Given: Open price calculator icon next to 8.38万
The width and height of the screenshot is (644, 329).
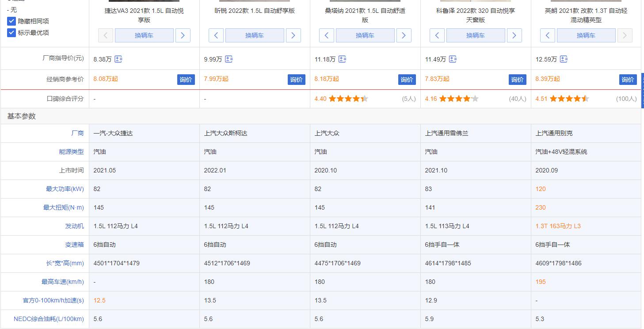Looking at the screenshot, I should [118, 59].
